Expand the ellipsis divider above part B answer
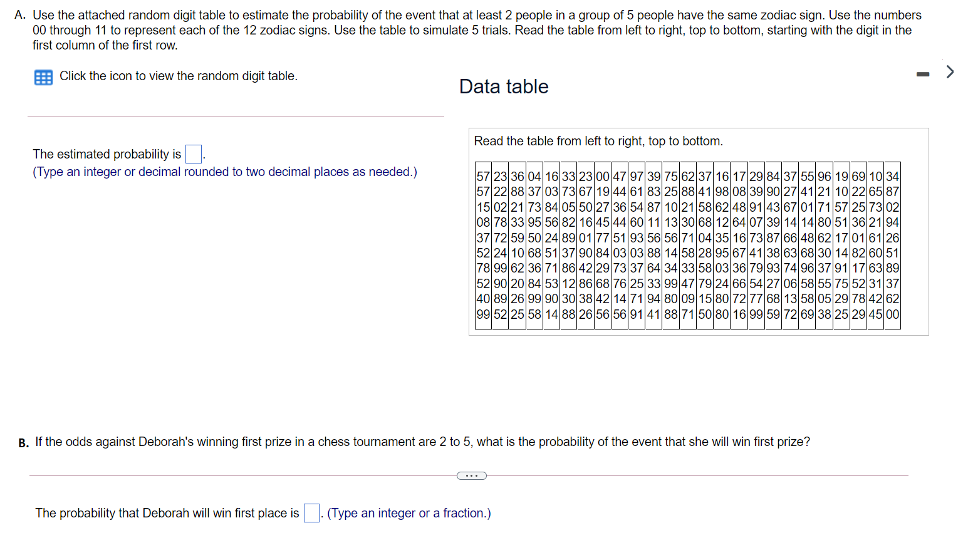Image resolution: width=968 pixels, height=560 pixels. pyautogui.click(x=472, y=475)
